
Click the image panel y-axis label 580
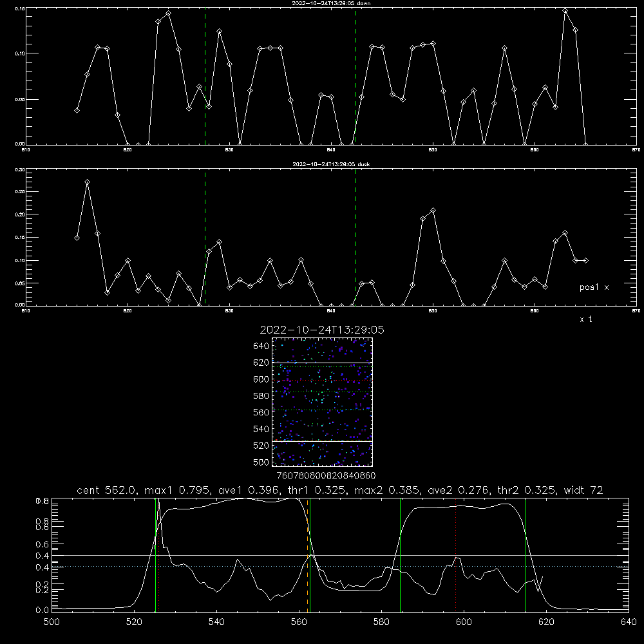click(x=261, y=396)
